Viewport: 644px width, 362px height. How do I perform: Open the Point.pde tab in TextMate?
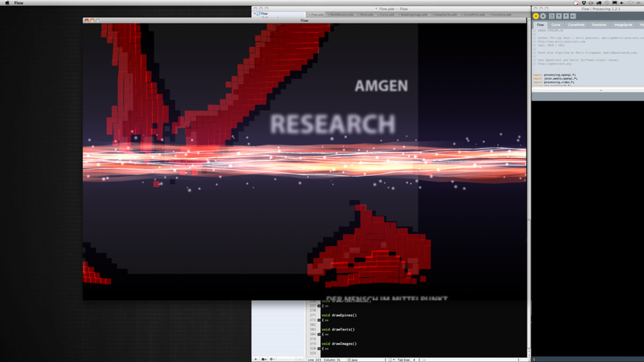coord(366,15)
